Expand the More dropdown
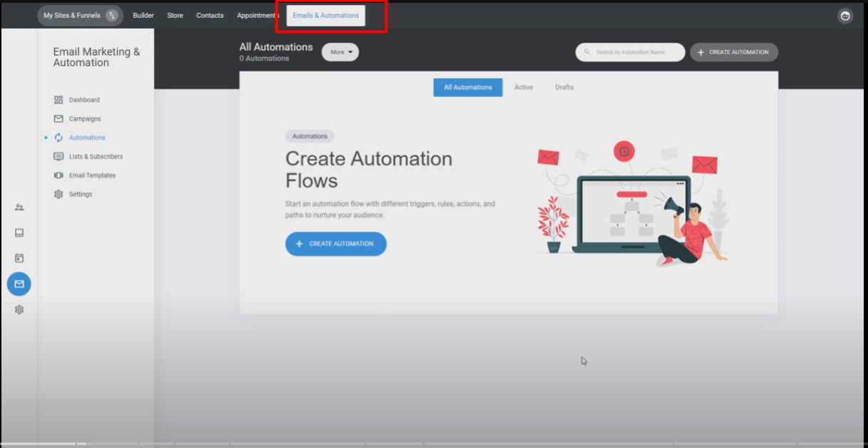Viewport: 868px width, 448px height. pyautogui.click(x=340, y=52)
